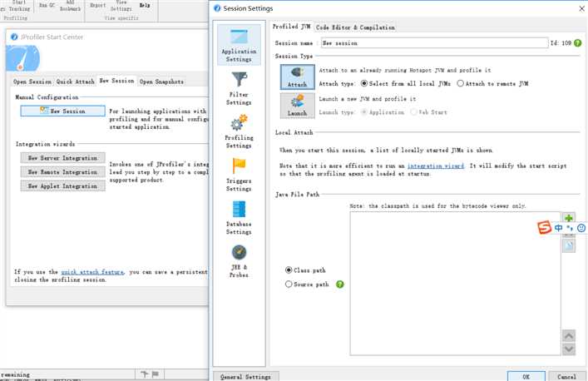Open the New Session tab in Start Center

coord(116,81)
